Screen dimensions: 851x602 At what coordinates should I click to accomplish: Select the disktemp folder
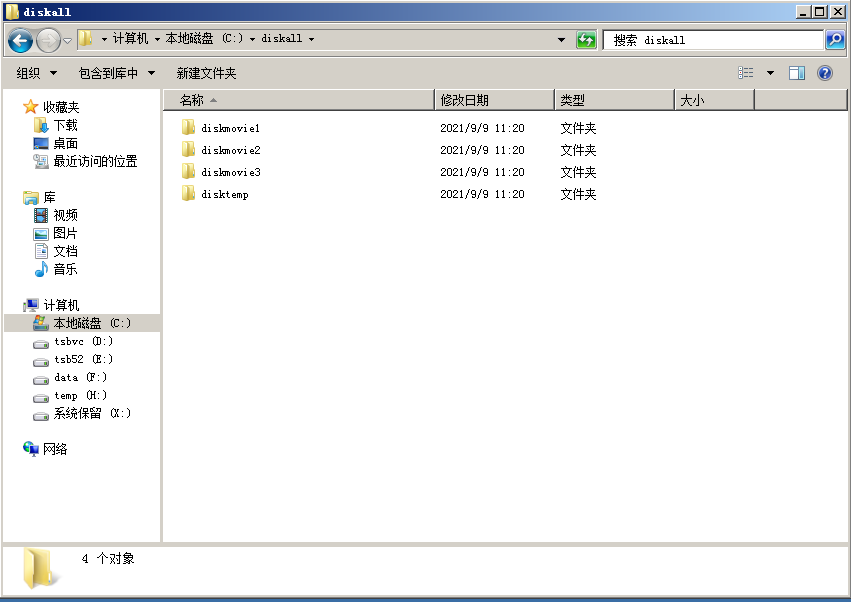pyautogui.click(x=224, y=194)
